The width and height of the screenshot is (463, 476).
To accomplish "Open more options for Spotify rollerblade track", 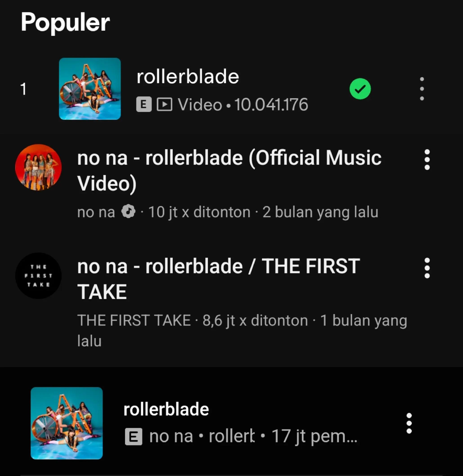I will [422, 89].
